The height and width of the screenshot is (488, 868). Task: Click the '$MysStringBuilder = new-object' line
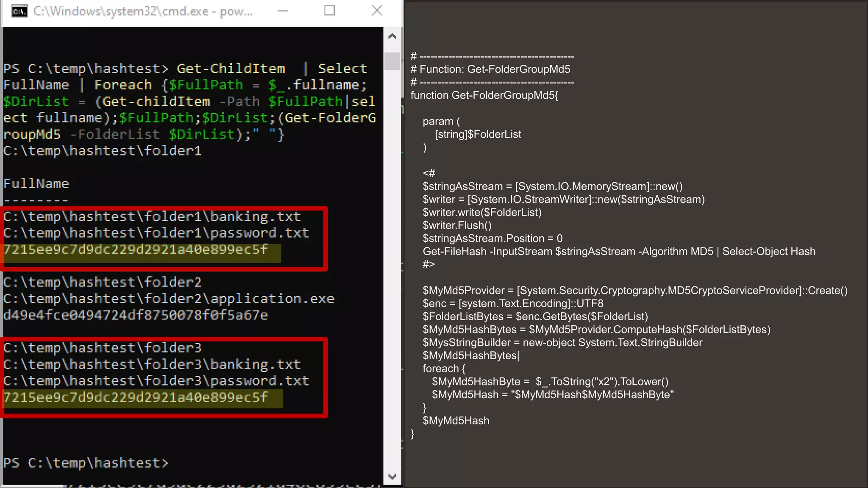[x=562, y=343]
